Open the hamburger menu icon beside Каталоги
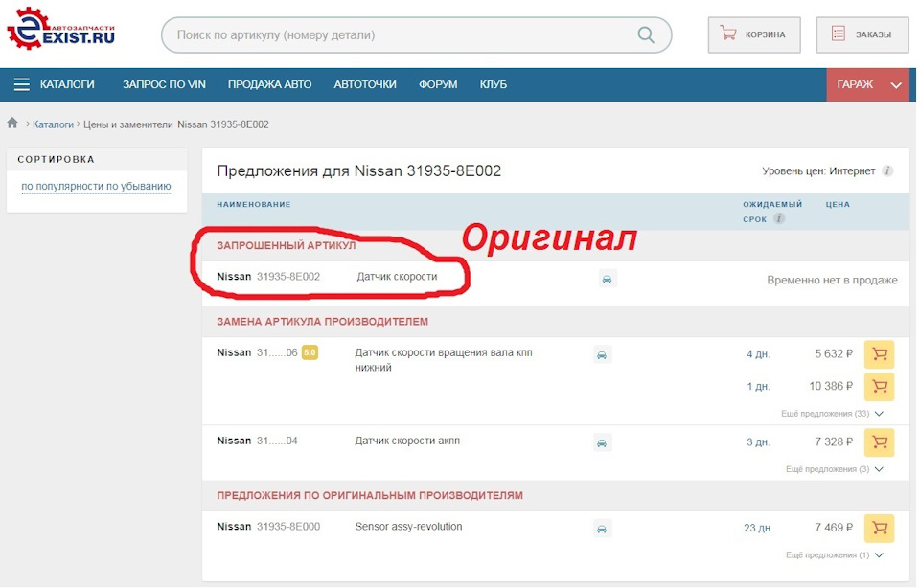 click(22, 84)
